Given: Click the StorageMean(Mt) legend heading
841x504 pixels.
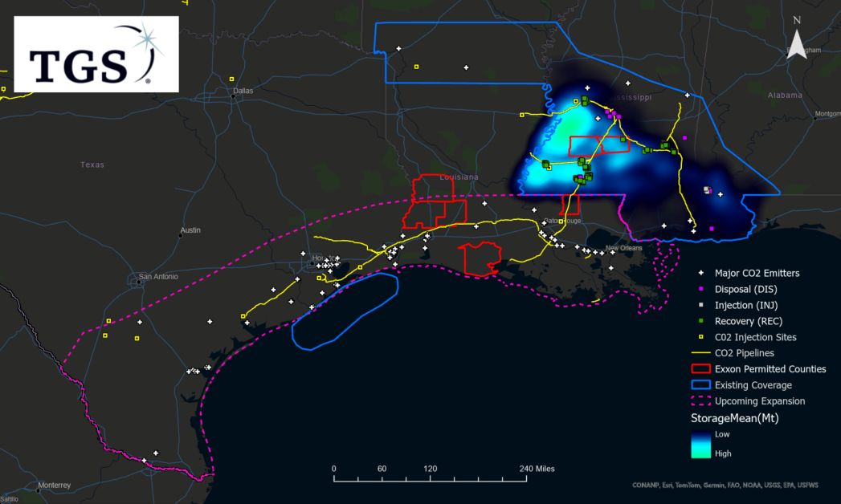Looking at the screenshot, I should (735, 418).
